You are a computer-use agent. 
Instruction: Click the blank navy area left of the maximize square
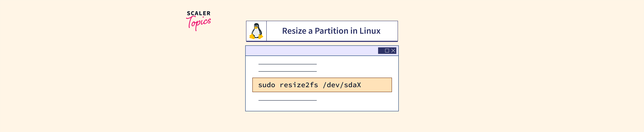click(x=382, y=51)
